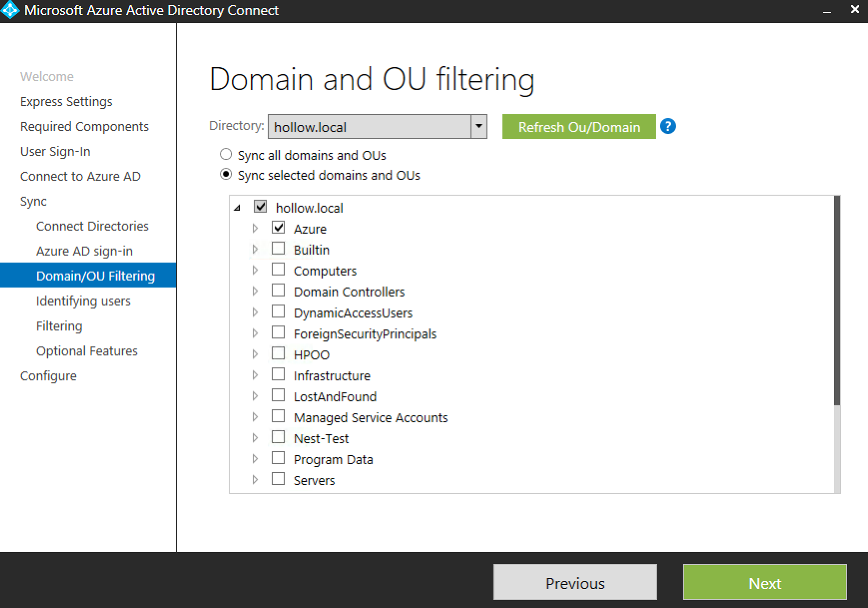Open the Directory dropdown list

(478, 126)
